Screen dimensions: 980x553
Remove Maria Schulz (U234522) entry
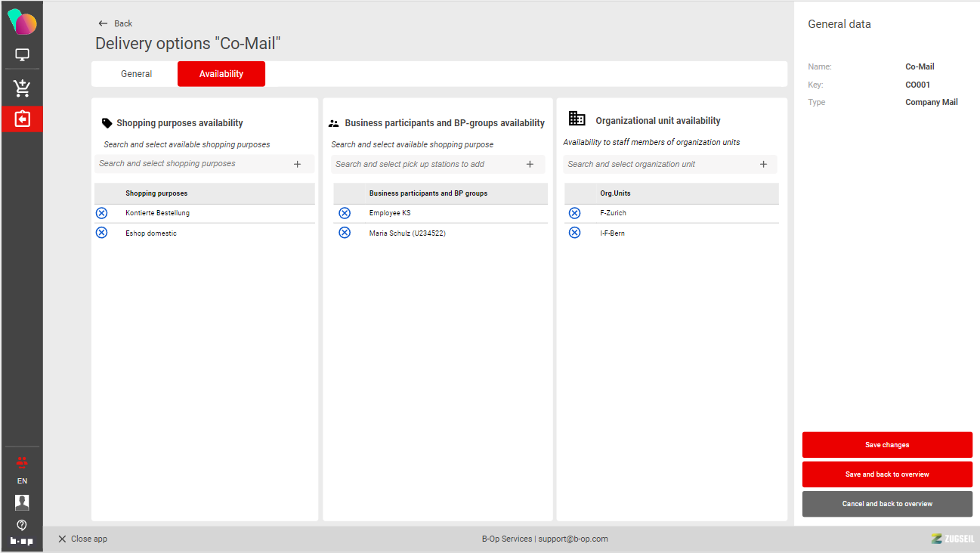coord(345,233)
